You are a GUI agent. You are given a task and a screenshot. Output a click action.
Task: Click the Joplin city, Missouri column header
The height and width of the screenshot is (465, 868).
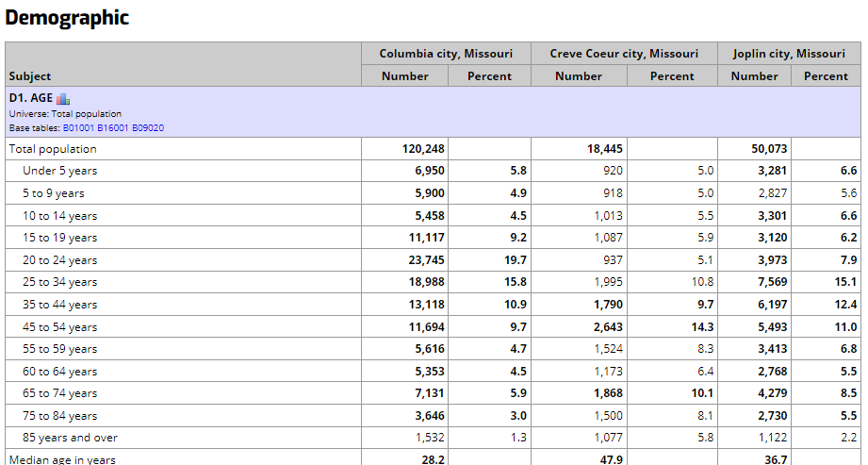788,54
